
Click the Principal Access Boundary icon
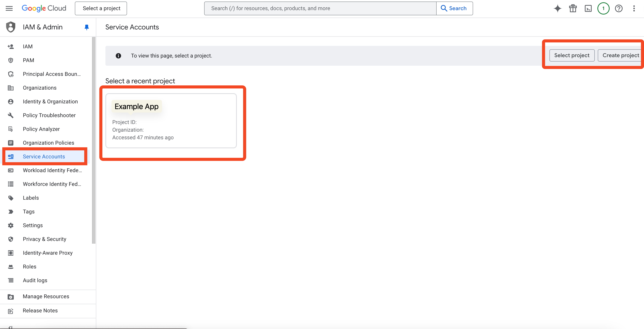(11, 74)
